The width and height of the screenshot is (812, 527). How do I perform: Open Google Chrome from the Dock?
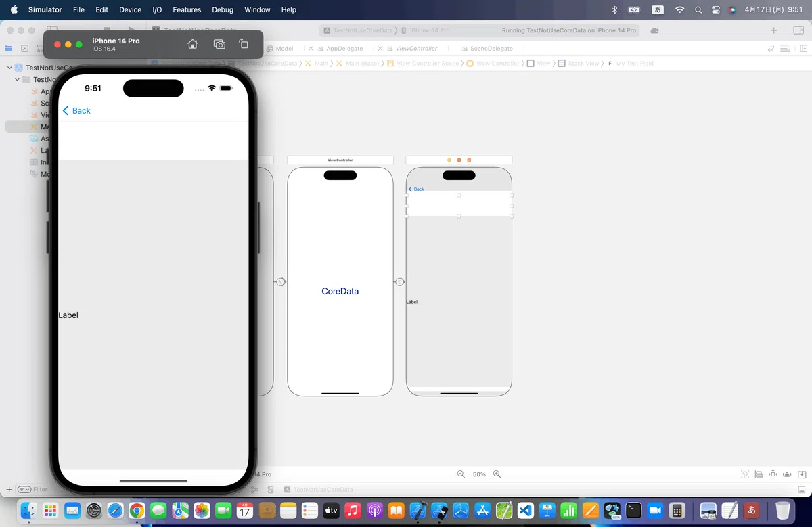click(x=136, y=510)
